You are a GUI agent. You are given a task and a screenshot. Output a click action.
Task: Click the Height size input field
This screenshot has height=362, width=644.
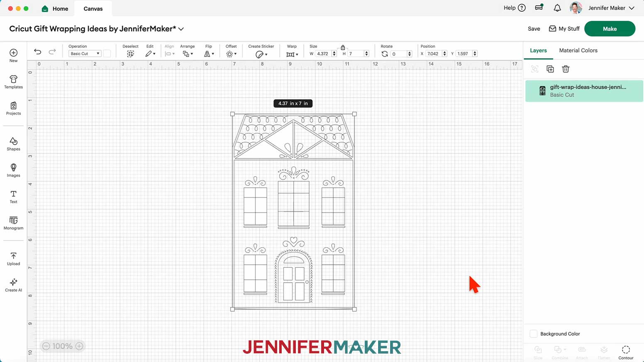pyautogui.click(x=356, y=54)
